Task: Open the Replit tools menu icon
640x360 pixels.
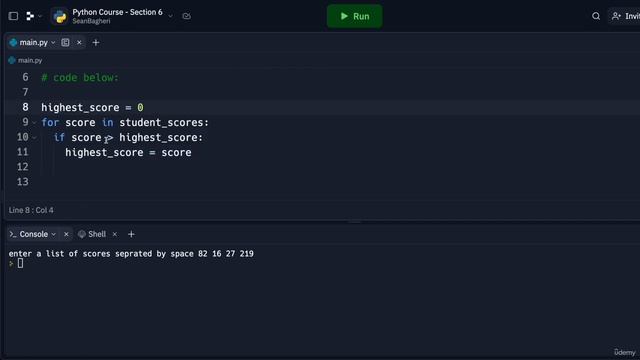Action: click(x=30, y=16)
